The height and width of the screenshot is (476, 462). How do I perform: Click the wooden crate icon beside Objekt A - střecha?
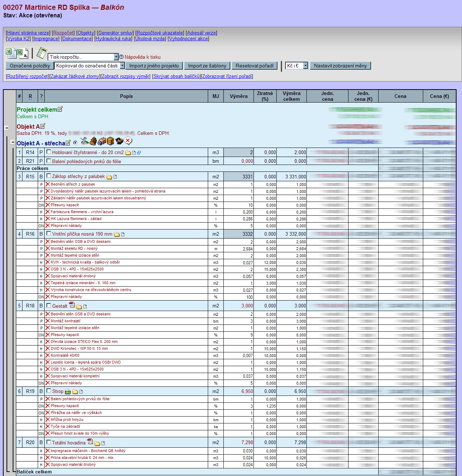point(111,141)
